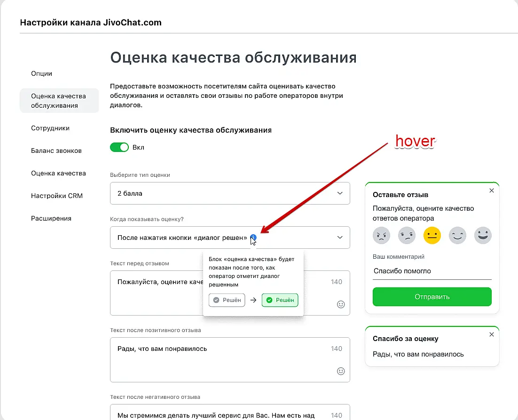Click the green Отправить button

[x=432, y=297]
